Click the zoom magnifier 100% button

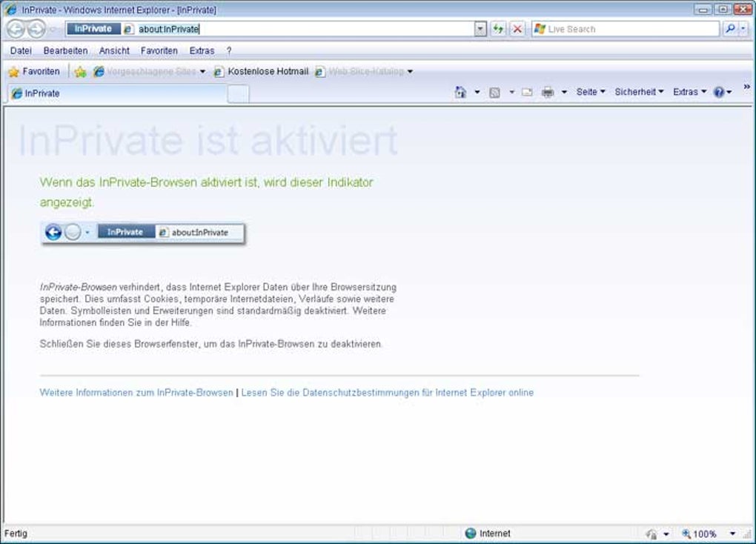pos(699,534)
